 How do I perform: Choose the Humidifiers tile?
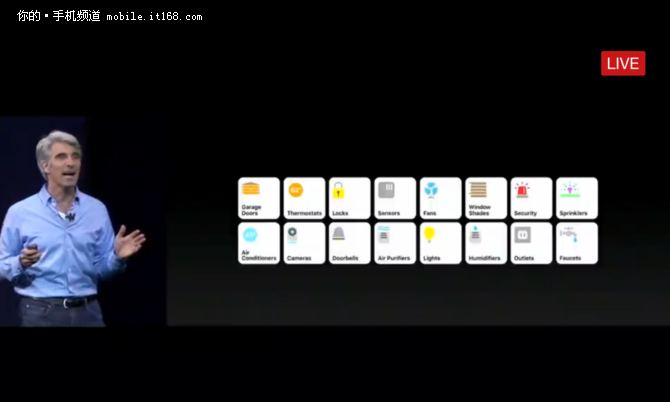point(486,243)
